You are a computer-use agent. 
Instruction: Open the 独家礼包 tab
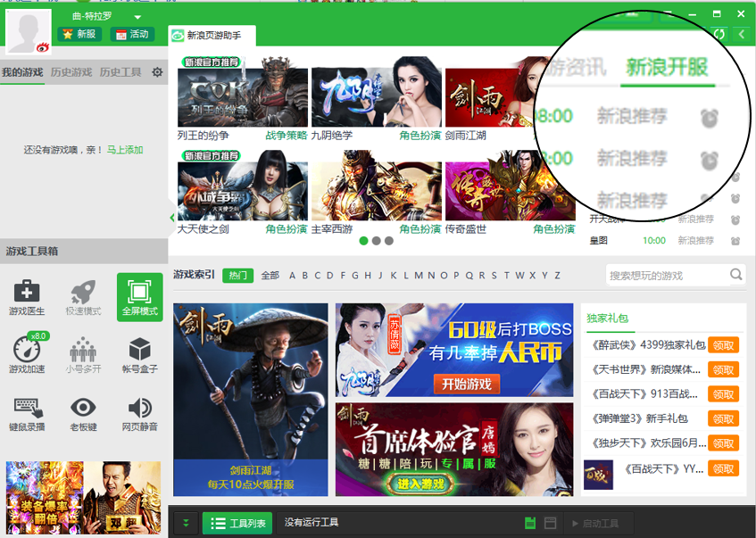[608, 319]
